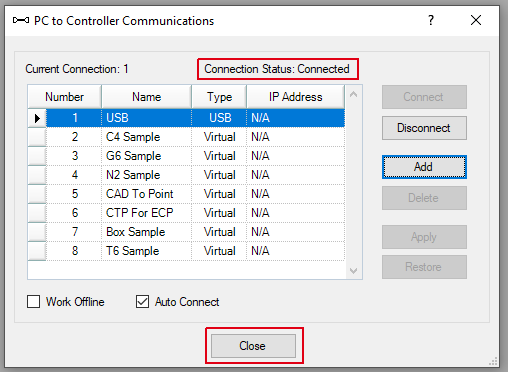Click the IP Address column header
This screenshot has width=508, height=372.
[x=296, y=97]
